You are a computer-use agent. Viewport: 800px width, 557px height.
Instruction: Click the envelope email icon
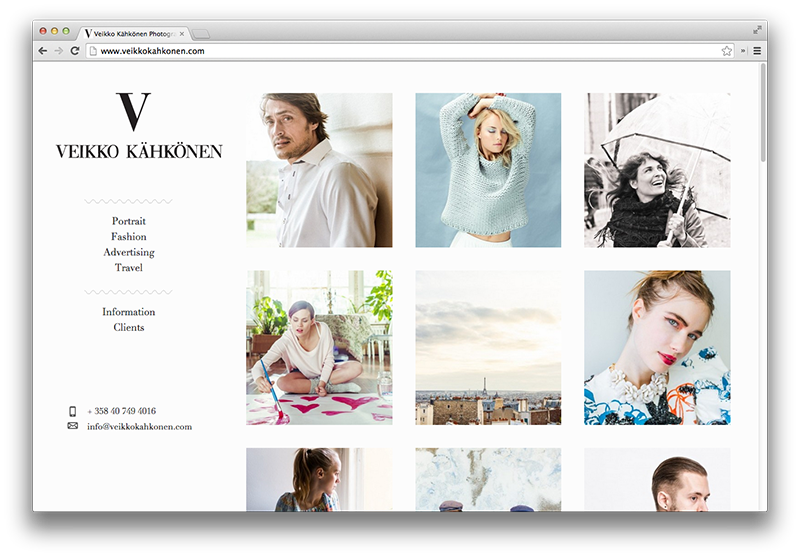tap(72, 426)
